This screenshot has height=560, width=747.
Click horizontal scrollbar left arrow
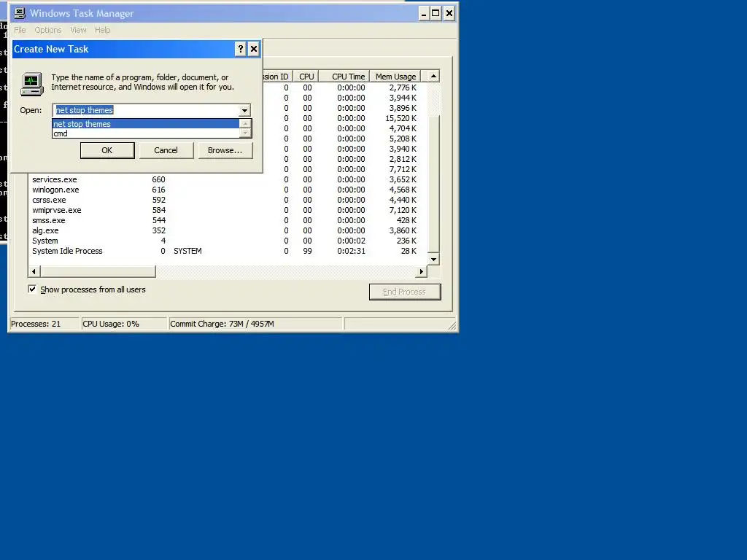34,271
